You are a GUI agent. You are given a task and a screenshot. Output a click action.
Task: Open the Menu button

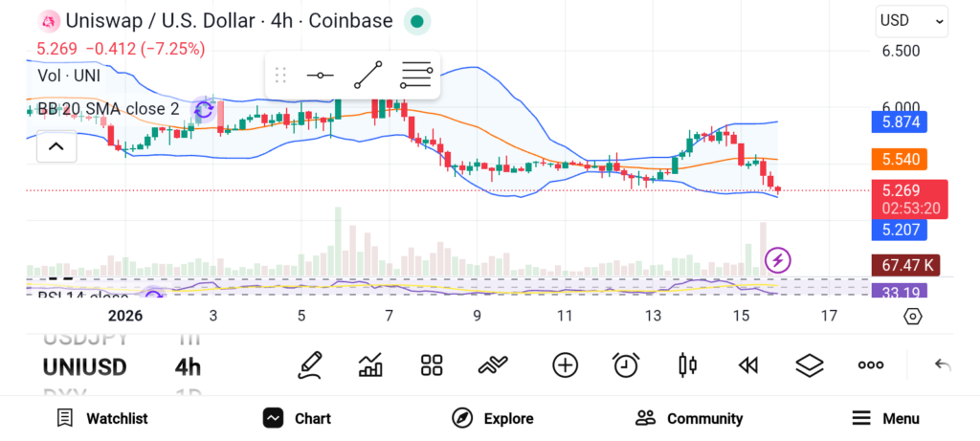pos(885,418)
